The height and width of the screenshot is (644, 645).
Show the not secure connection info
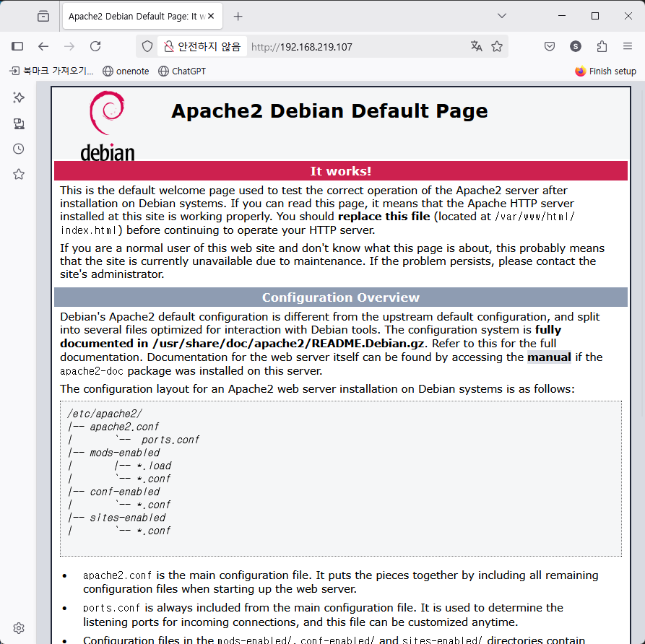coord(202,46)
